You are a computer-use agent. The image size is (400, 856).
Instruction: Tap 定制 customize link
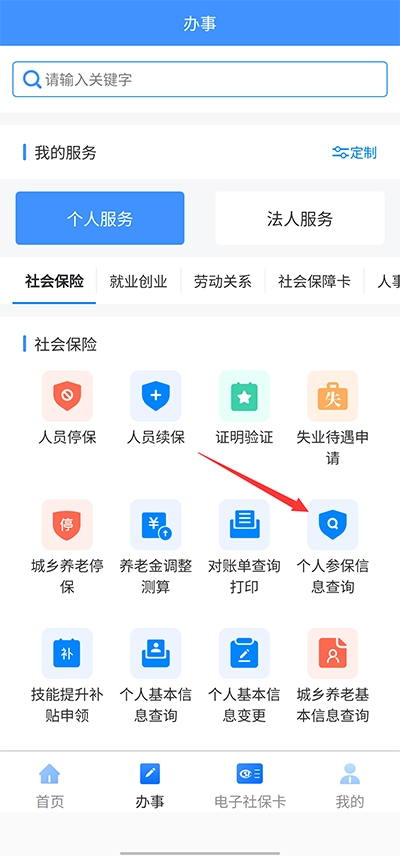pyautogui.click(x=354, y=152)
